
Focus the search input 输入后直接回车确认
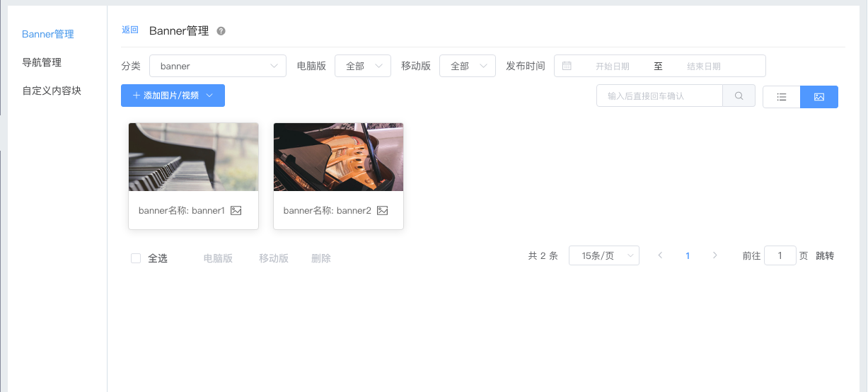[x=659, y=96]
